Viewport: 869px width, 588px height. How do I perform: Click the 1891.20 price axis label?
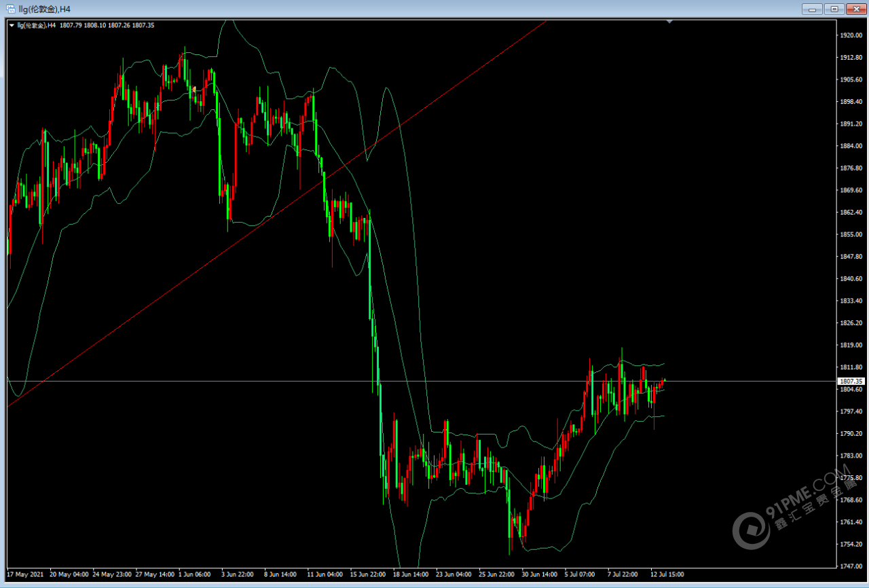(x=851, y=124)
